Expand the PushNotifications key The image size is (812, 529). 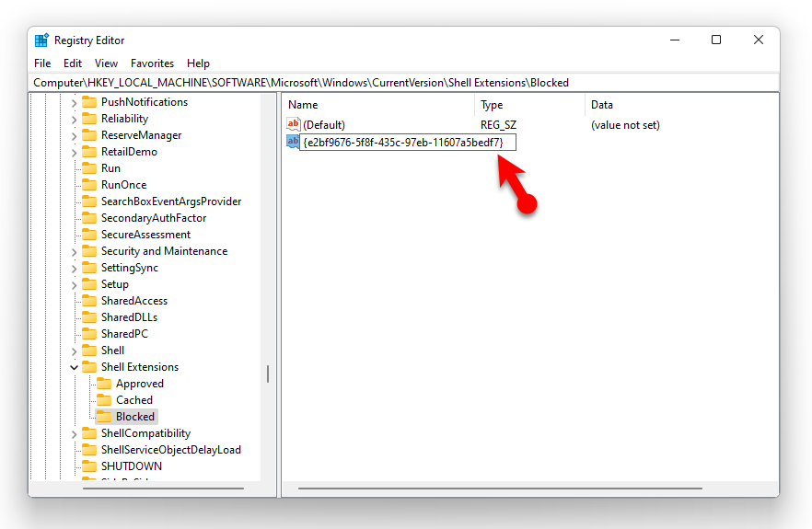point(75,102)
